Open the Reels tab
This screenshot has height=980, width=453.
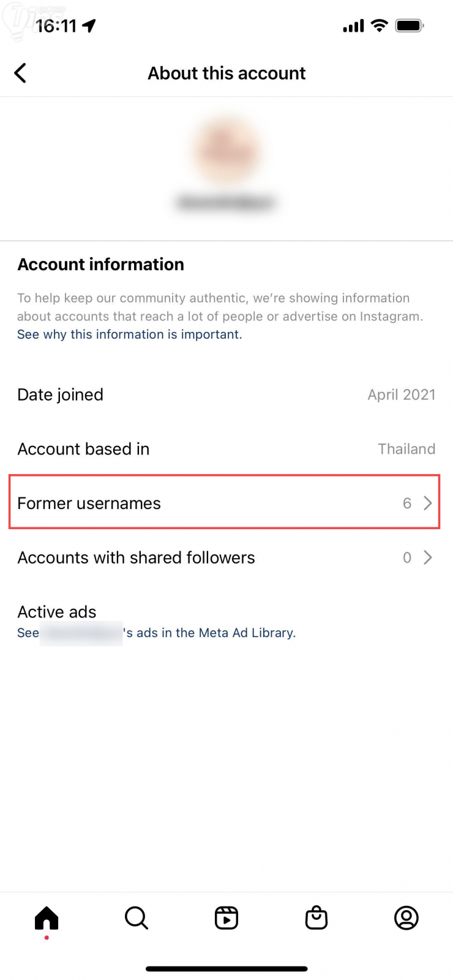(226, 918)
